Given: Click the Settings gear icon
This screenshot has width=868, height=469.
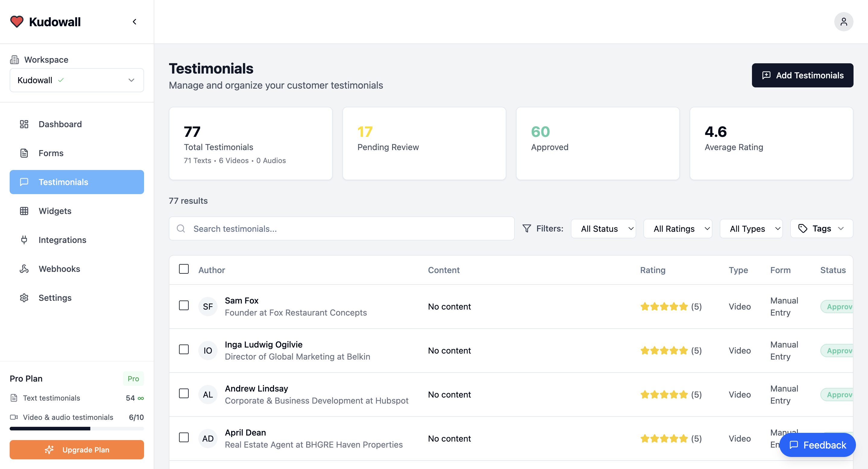Looking at the screenshot, I should pos(24,298).
